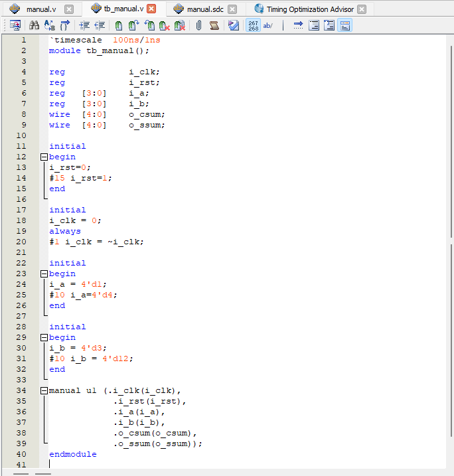This screenshot has height=476, width=454.
Task: Open Replace text tool
Action: point(49,26)
